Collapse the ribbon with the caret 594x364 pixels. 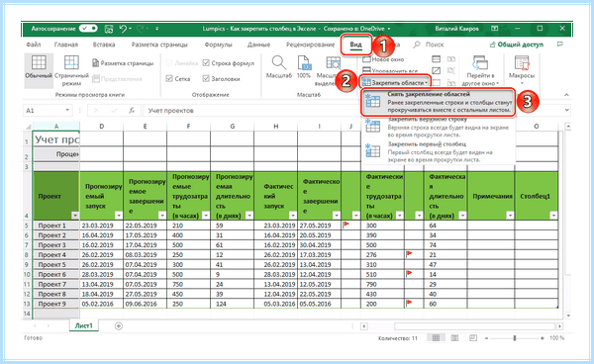(x=566, y=95)
